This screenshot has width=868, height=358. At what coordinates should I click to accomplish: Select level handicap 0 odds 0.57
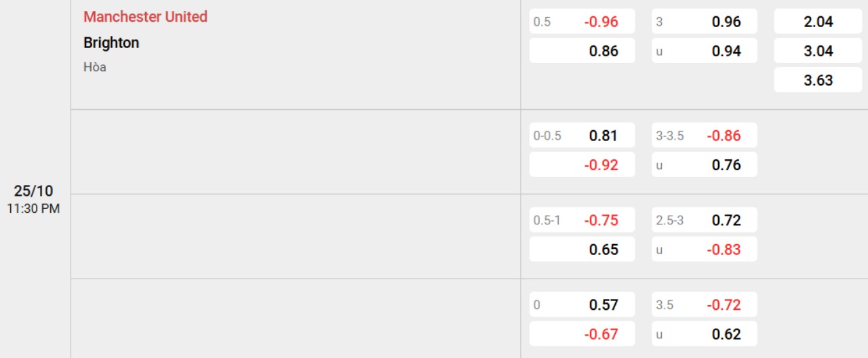coord(582,305)
